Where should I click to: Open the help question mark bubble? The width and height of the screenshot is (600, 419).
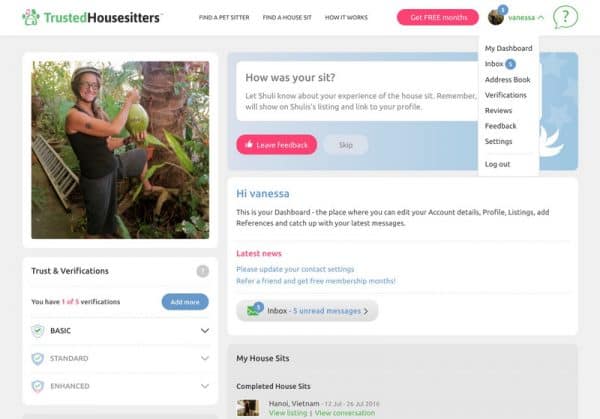pyautogui.click(x=565, y=17)
